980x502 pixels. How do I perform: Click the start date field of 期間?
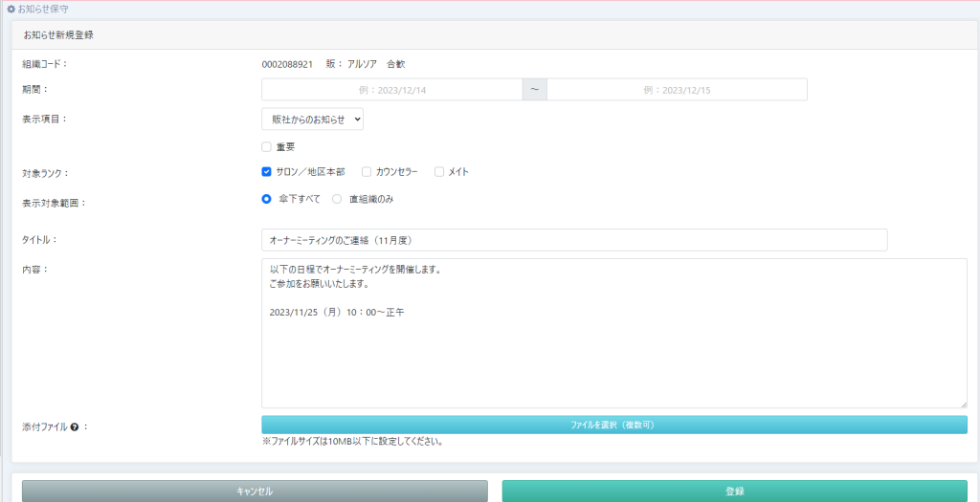pyautogui.click(x=391, y=90)
